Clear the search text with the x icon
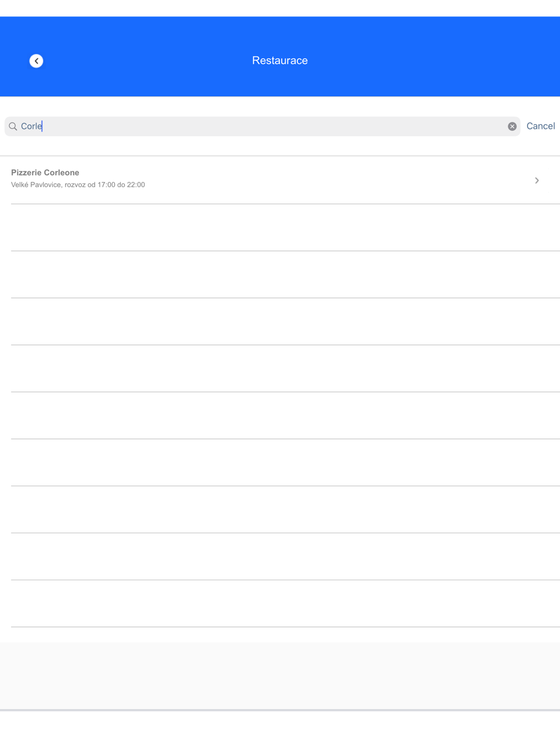Viewport: 560px width, 747px height. 512,127
